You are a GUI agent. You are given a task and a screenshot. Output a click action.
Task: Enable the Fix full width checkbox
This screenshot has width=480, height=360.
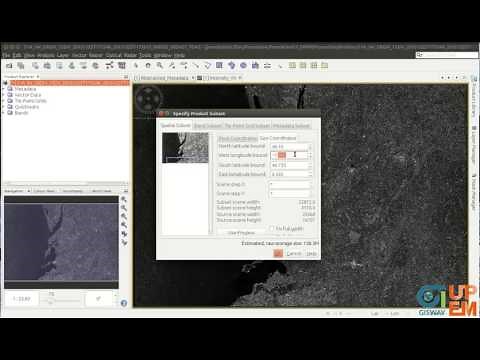[272, 228]
